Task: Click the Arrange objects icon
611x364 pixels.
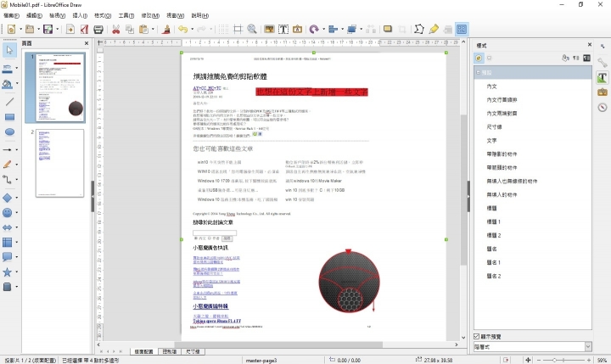Action: 351,29
